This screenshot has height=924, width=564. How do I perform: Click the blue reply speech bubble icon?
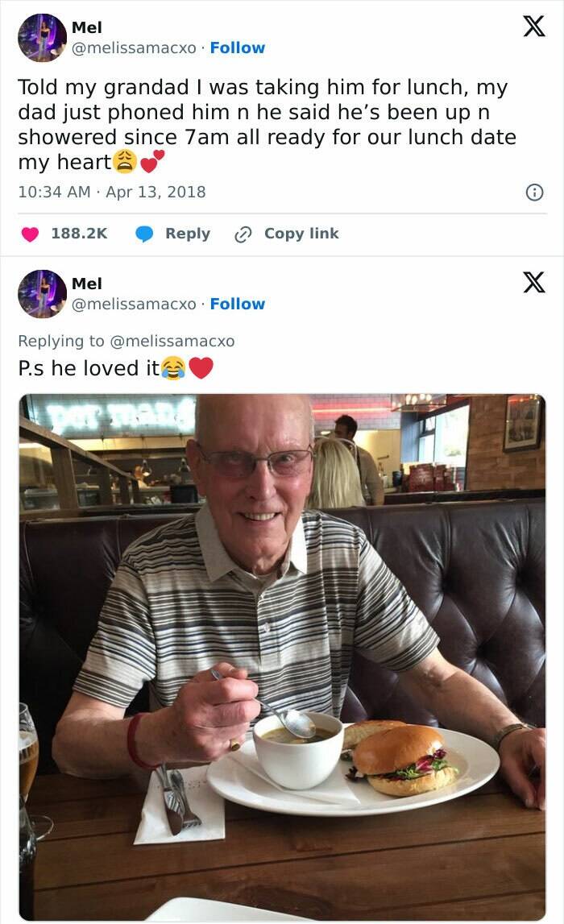(x=144, y=234)
